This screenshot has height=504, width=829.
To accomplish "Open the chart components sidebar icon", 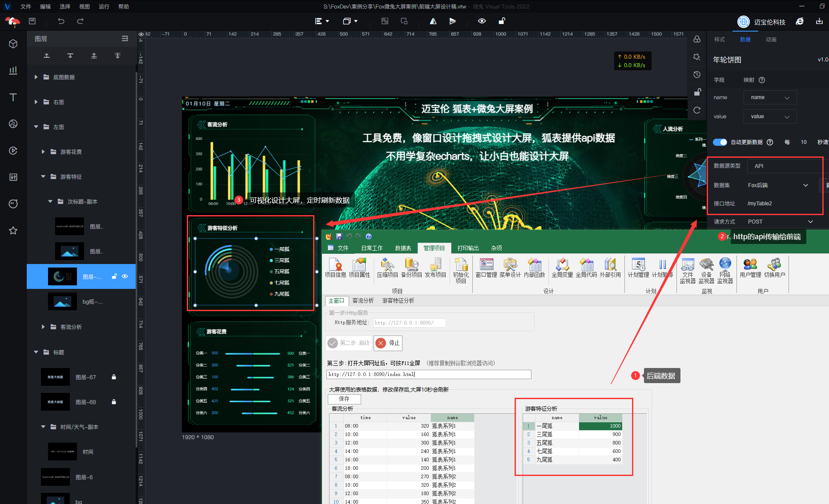I will point(13,70).
